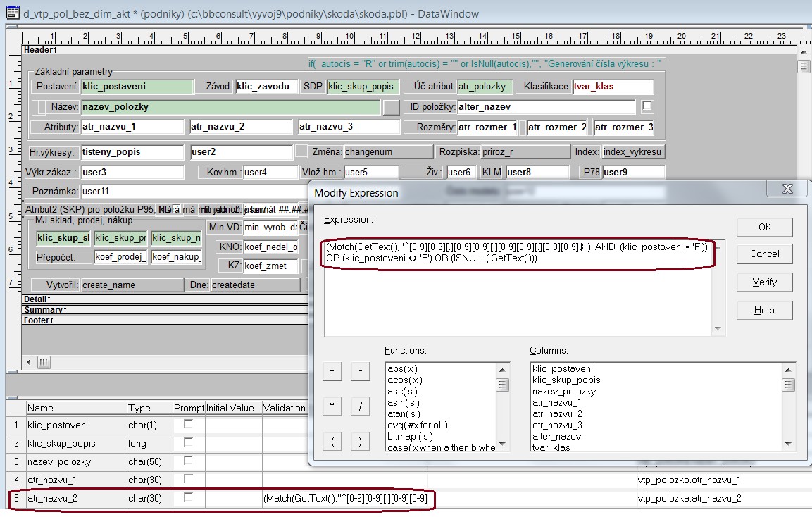Select the case(x when a then b) function
Screen dimensions: 812x517
[x=442, y=447]
